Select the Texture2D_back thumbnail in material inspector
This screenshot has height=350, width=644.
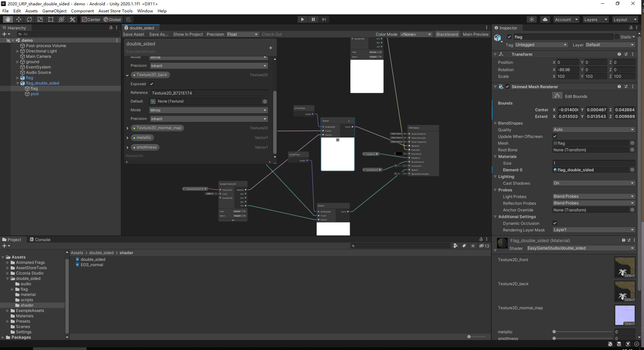click(x=624, y=291)
